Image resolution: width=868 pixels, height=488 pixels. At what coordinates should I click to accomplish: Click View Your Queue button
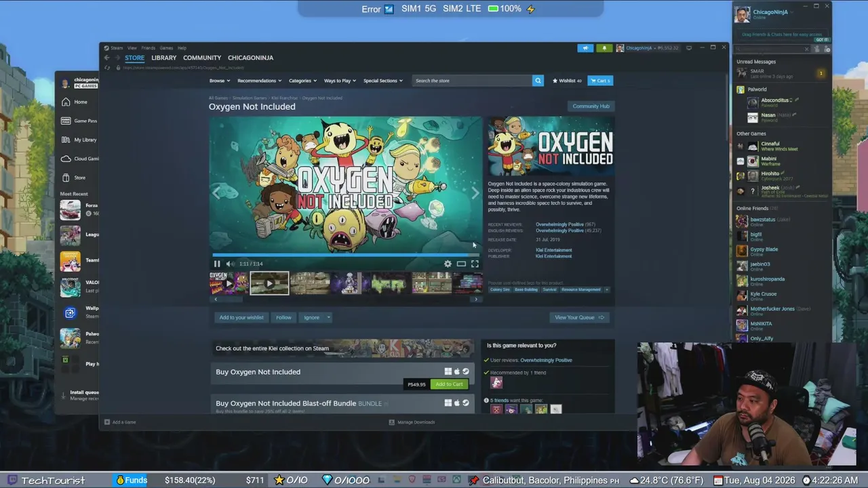tap(579, 317)
